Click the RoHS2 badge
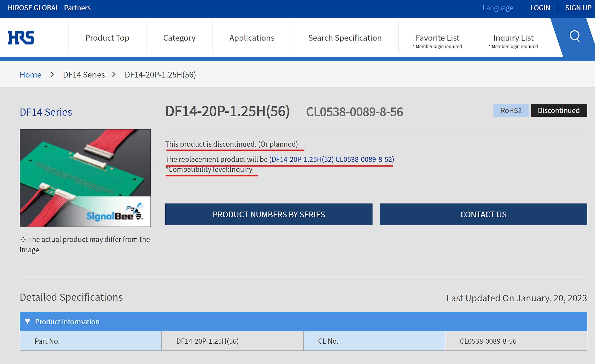 (x=511, y=110)
